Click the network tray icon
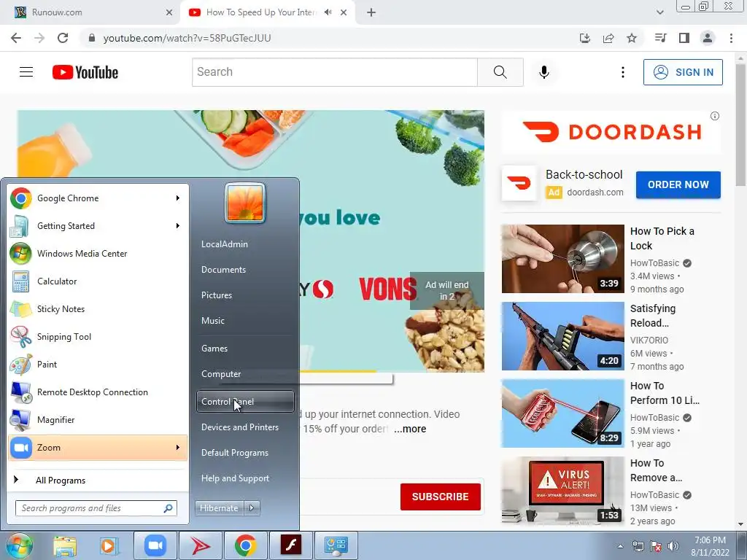Screen dimensions: 747x560 pyautogui.click(x=638, y=546)
